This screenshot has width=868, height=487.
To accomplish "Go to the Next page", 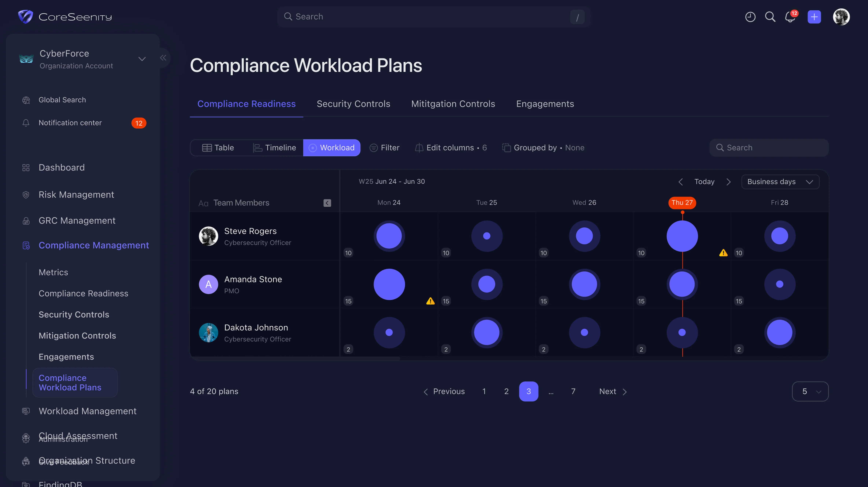I will click(613, 391).
